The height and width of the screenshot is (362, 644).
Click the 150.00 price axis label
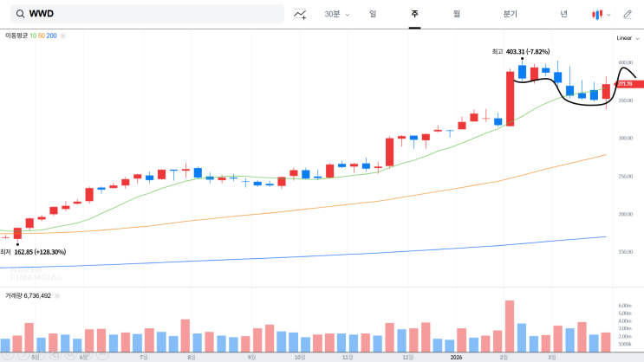point(626,252)
